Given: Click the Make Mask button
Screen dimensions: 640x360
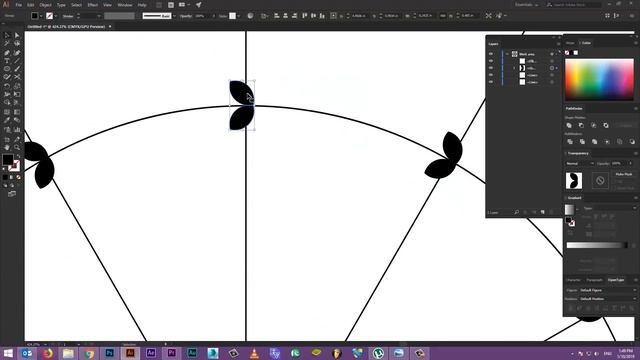Looking at the screenshot, I should tap(623, 174).
